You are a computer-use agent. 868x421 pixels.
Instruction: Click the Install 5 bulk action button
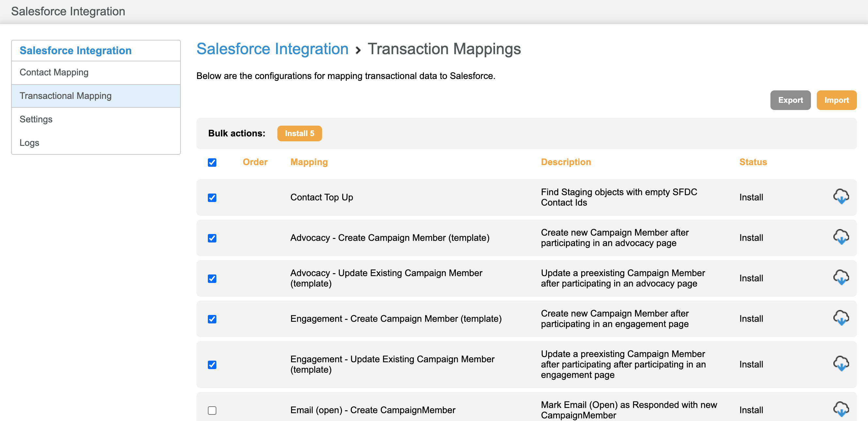pyautogui.click(x=299, y=133)
